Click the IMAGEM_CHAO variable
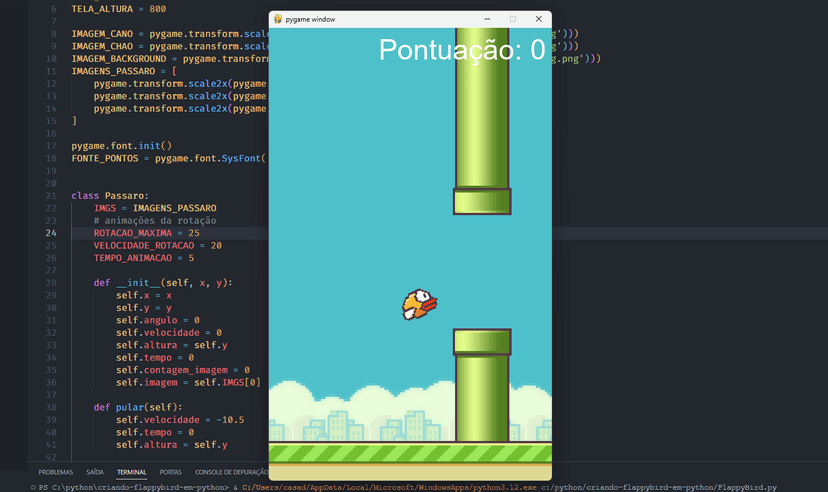 [102, 46]
